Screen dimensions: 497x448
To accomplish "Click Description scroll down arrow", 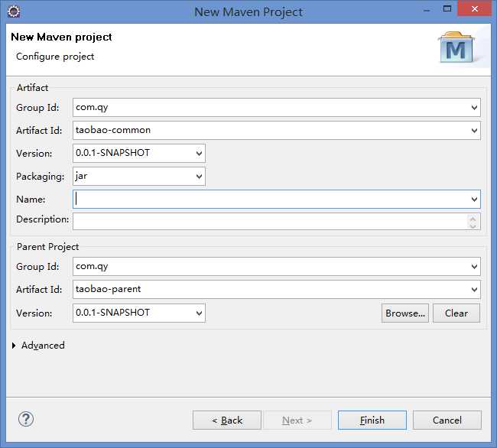I will pos(473,226).
